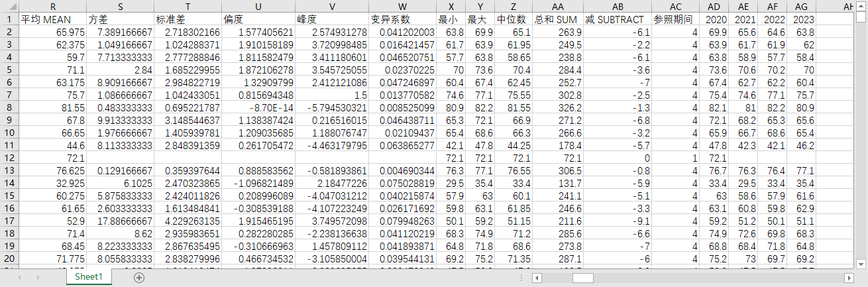The image size is (868, 287).
Task: Click the '2021' year header cell
Action: pyautogui.click(x=743, y=19)
